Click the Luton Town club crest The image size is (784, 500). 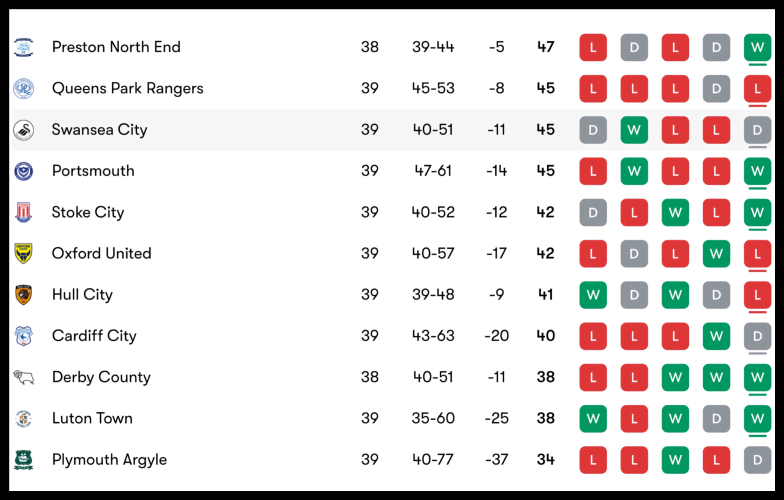23,418
